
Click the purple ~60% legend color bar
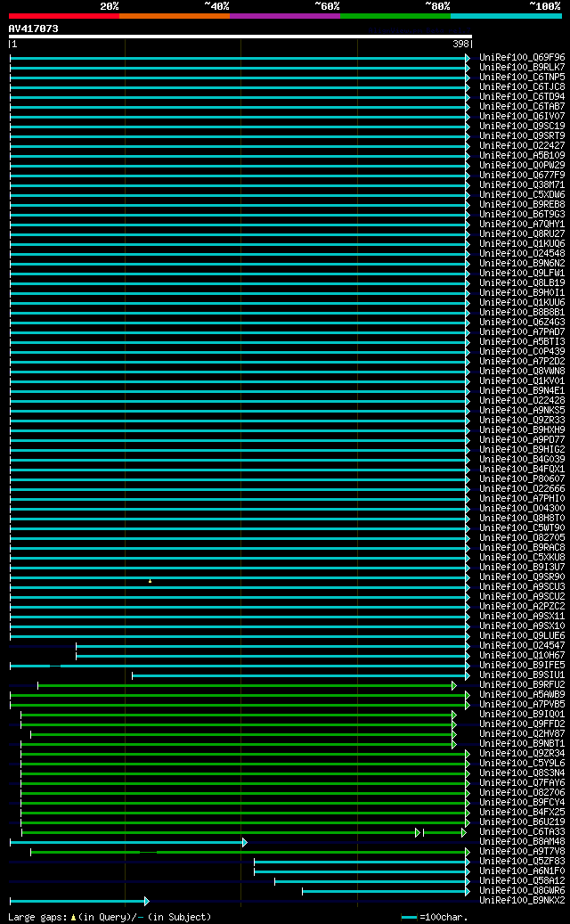[285, 16]
